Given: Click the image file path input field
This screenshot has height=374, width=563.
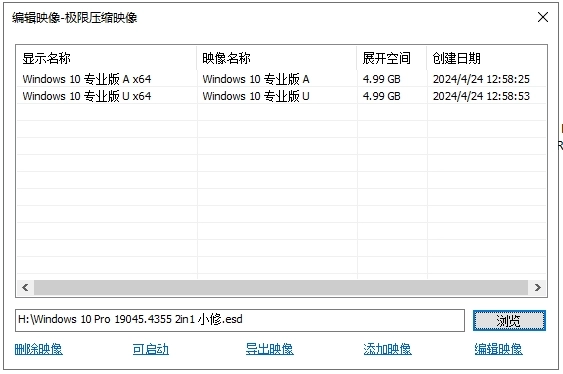Looking at the screenshot, I should pos(240,320).
